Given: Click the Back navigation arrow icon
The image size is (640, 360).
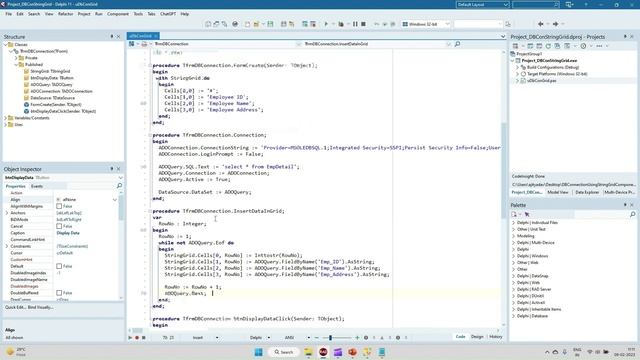Looking at the screenshot, I should (540, 24).
